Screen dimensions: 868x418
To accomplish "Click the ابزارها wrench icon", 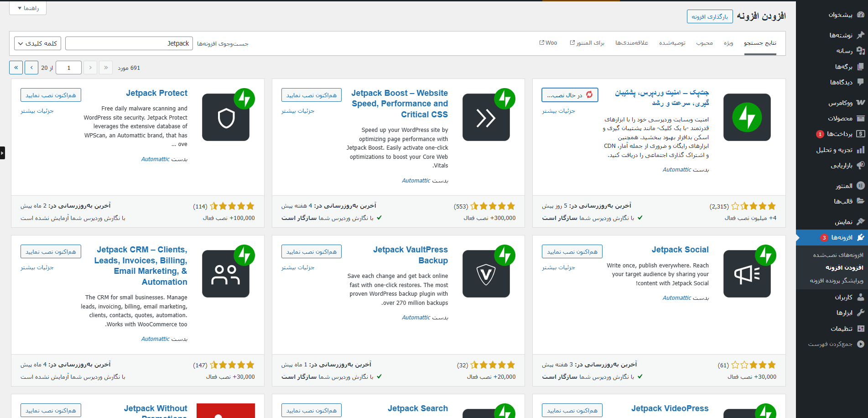I will point(860,313).
